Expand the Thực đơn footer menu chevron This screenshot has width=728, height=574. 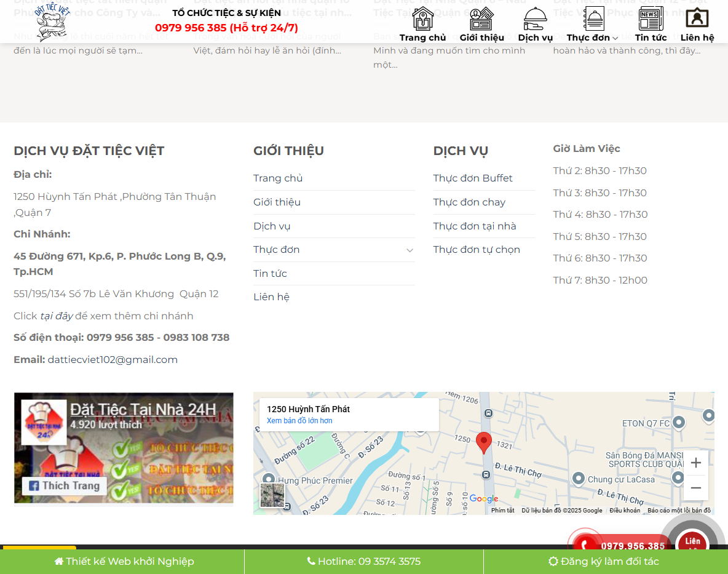pyautogui.click(x=410, y=250)
